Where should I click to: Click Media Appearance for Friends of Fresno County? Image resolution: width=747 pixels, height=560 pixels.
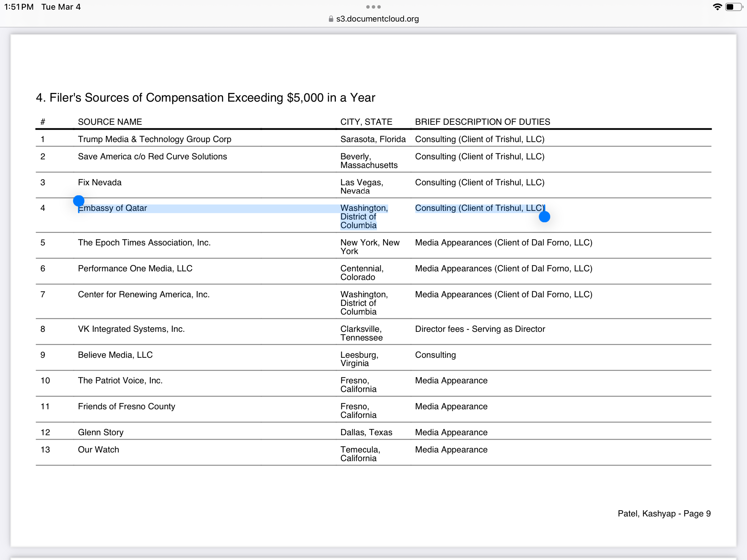[451, 407]
